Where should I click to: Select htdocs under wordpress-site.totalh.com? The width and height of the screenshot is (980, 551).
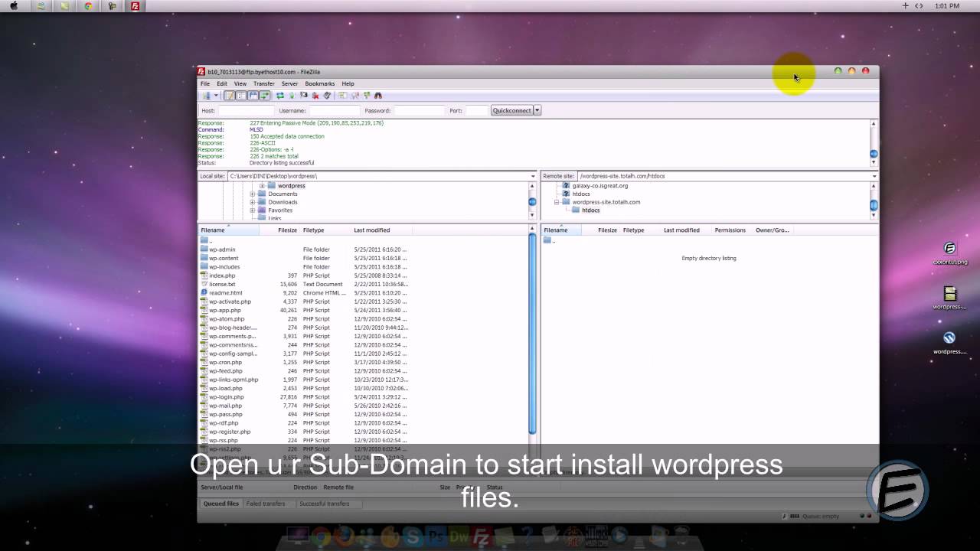coord(590,210)
